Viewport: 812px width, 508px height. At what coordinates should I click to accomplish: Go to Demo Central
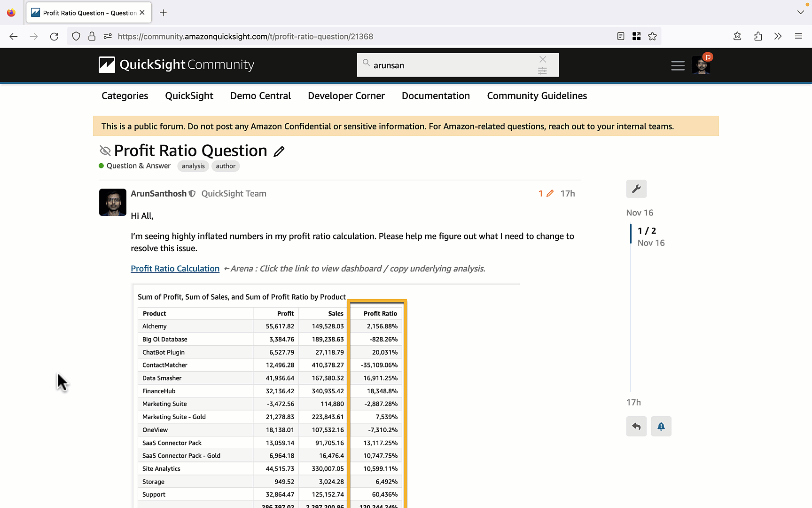pos(261,95)
